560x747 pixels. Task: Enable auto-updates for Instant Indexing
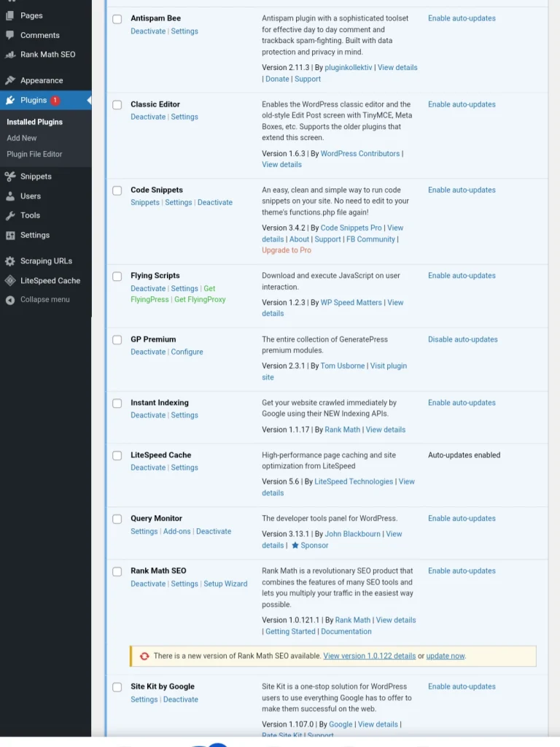[x=462, y=403]
